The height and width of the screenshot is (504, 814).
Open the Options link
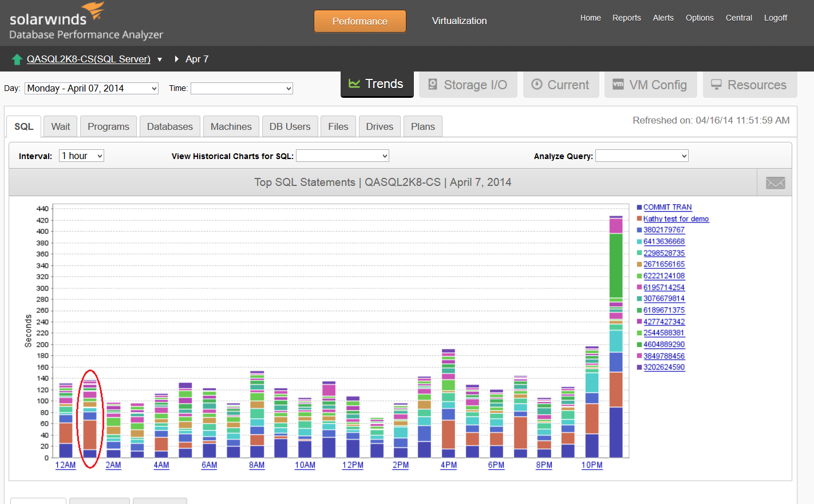pyautogui.click(x=700, y=18)
